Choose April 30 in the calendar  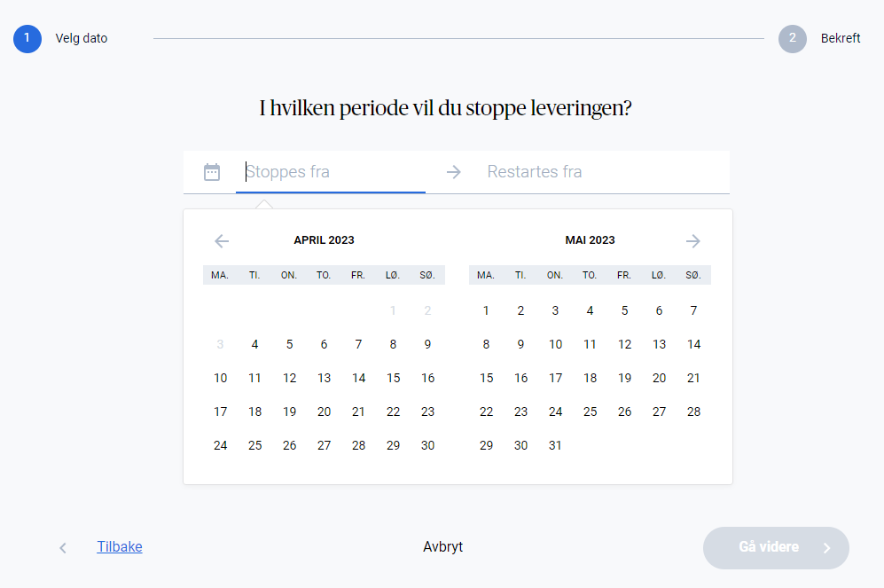click(x=427, y=445)
